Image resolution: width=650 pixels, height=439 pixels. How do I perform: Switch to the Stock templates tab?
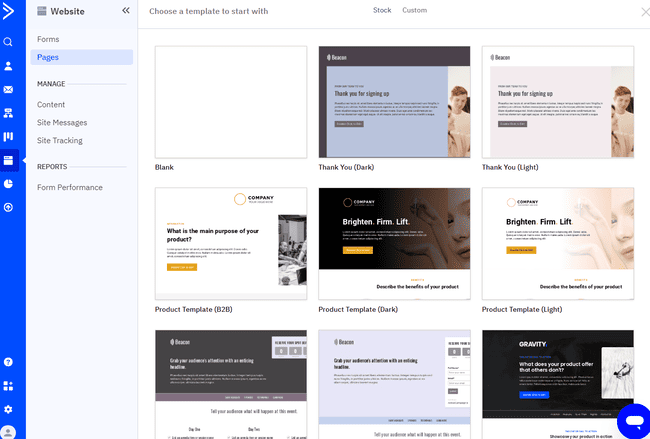coord(382,10)
